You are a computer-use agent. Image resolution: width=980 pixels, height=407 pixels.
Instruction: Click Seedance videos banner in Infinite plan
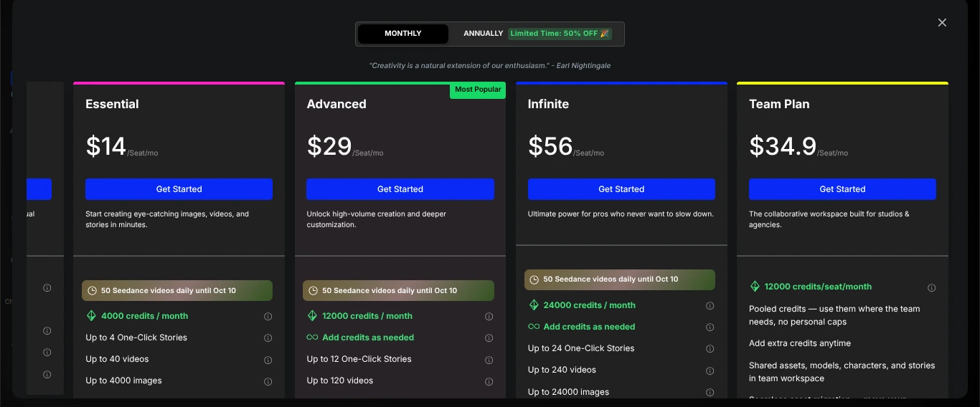pos(619,279)
